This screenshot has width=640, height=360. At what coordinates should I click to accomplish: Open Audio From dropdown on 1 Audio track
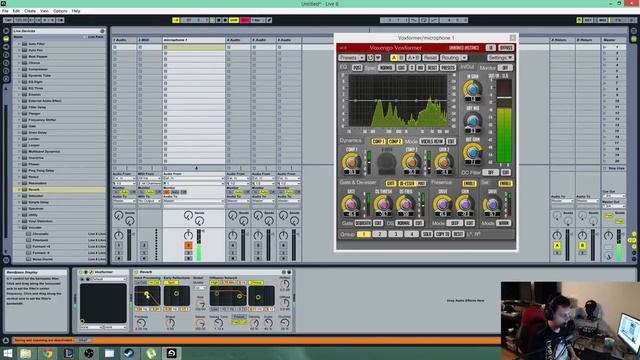[124, 178]
